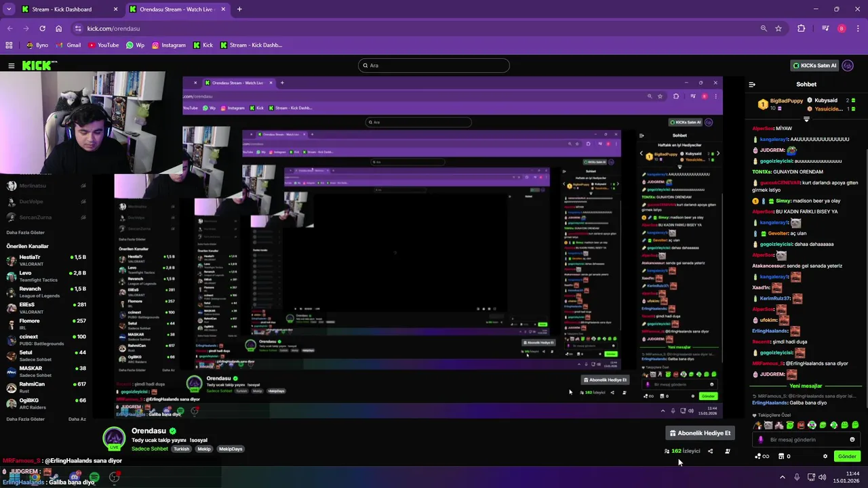Select the Mekip tag

click(204, 449)
